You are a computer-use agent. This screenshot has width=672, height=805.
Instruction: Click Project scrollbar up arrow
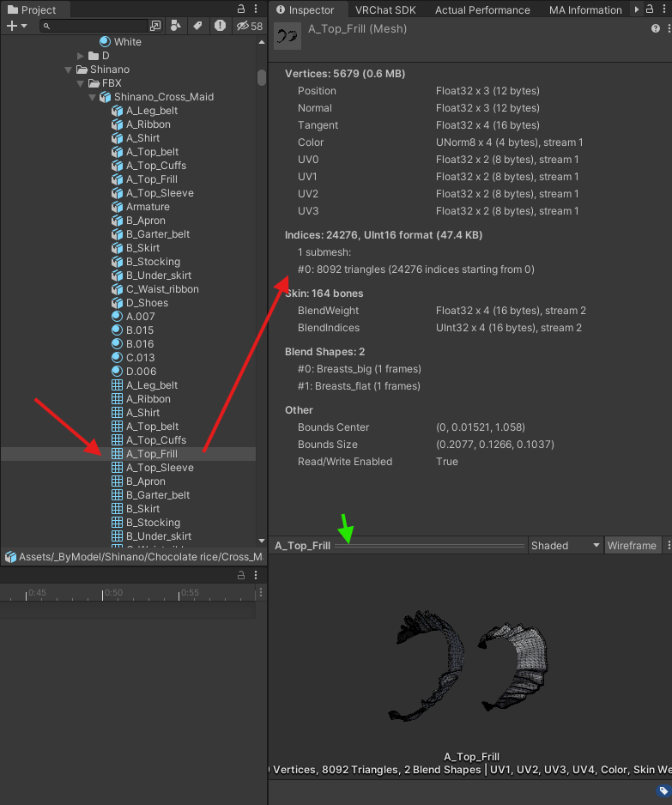pyautogui.click(x=262, y=42)
